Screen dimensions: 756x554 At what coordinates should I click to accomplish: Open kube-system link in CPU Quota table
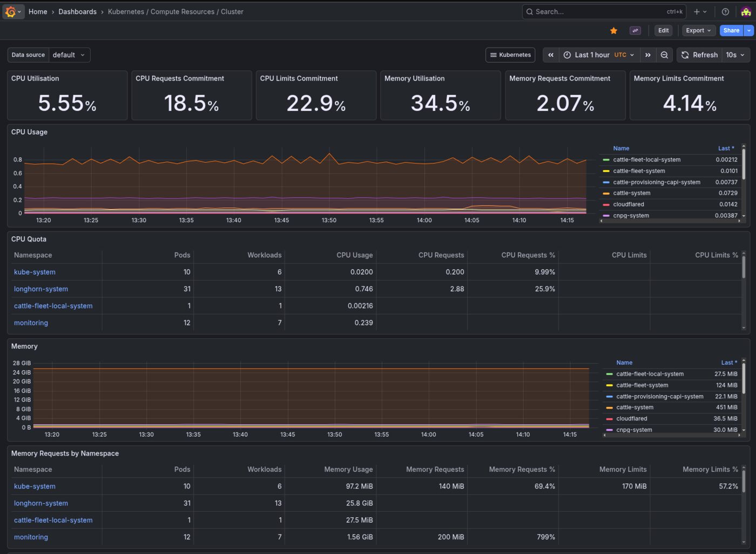click(35, 272)
